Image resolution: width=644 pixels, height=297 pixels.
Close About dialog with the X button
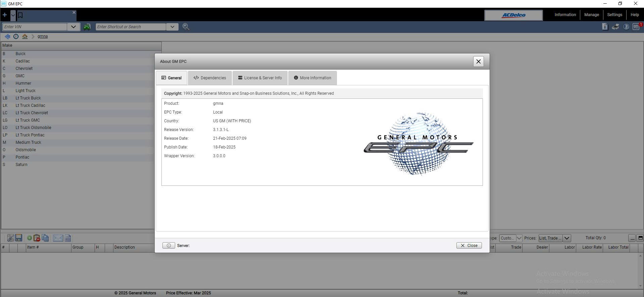(478, 61)
